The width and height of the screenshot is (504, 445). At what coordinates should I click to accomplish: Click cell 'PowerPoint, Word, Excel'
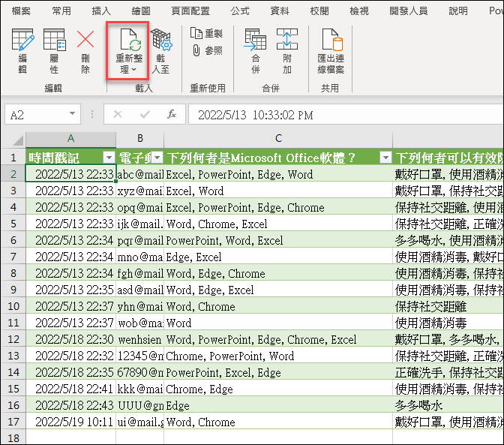pos(278,240)
